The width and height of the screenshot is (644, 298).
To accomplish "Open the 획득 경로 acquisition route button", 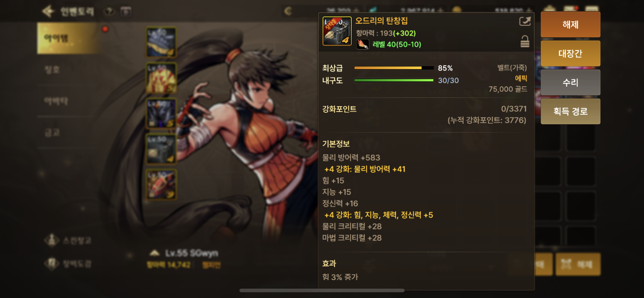I will 570,111.
